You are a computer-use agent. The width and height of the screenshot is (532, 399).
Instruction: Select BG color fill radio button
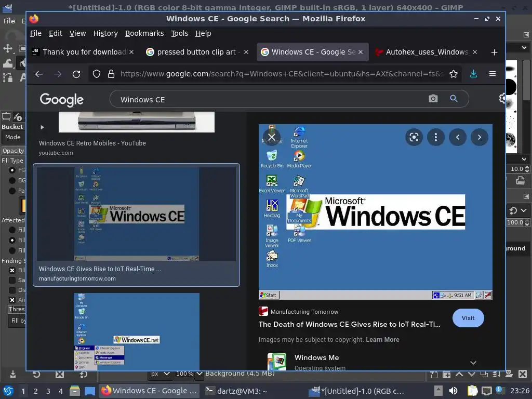coord(12,180)
